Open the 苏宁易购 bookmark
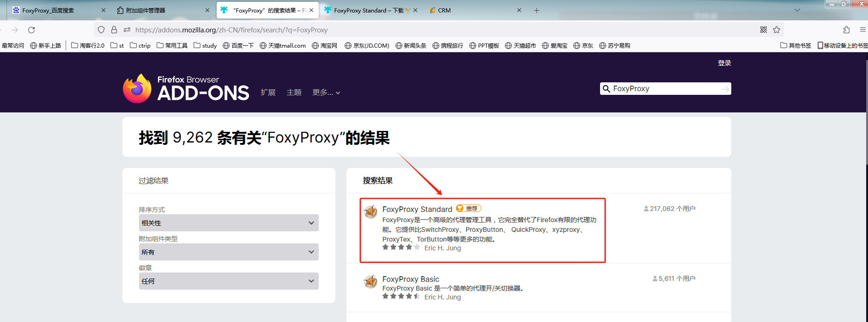Image resolution: width=868 pixels, height=322 pixels. coord(614,45)
